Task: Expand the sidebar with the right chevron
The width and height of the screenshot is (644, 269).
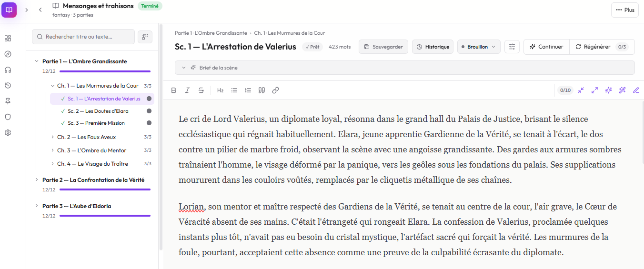Action: pos(27,10)
